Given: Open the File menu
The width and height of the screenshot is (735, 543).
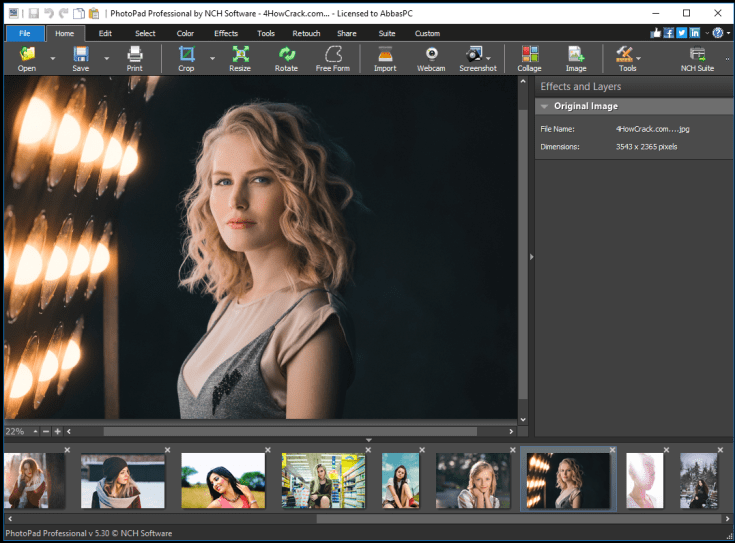Looking at the screenshot, I should [25, 33].
